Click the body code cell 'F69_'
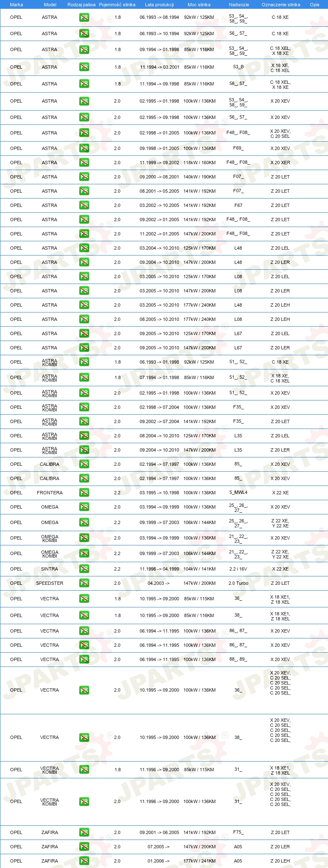This screenshot has height=868, width=328. point(238,148)
